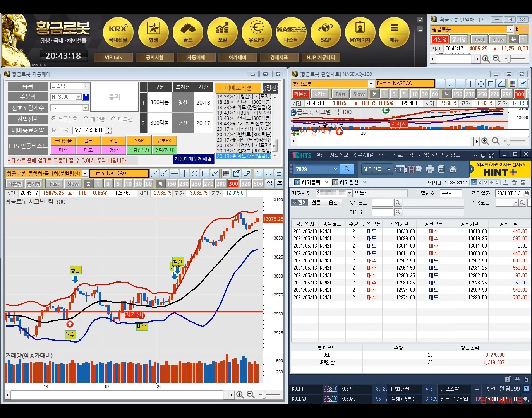Click the 수량(전체) green button
Image resolution: width=532 pixels, height=418 pixels.
[x=164, y=150]
